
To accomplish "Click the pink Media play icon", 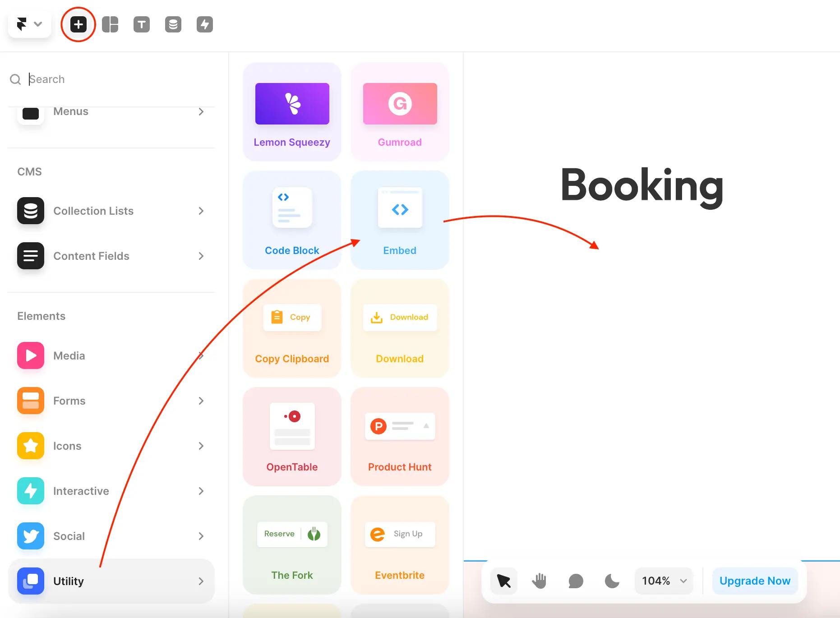I will click(31, 355).
